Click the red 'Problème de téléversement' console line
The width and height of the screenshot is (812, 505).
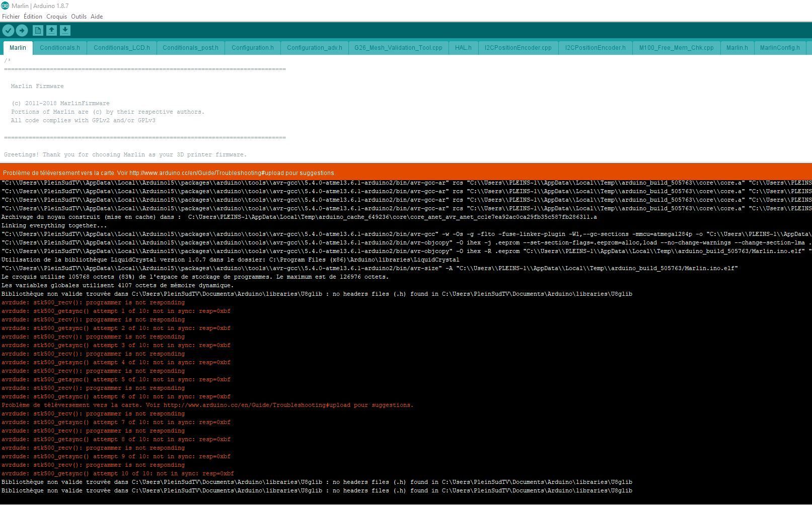[207, 405]
